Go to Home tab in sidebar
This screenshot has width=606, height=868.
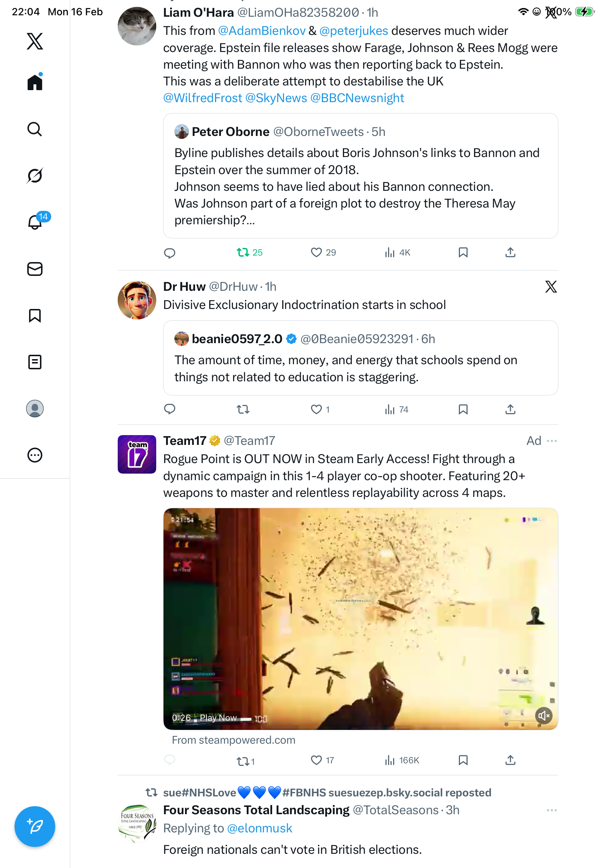pyautogui.click(x=35, y=82)
